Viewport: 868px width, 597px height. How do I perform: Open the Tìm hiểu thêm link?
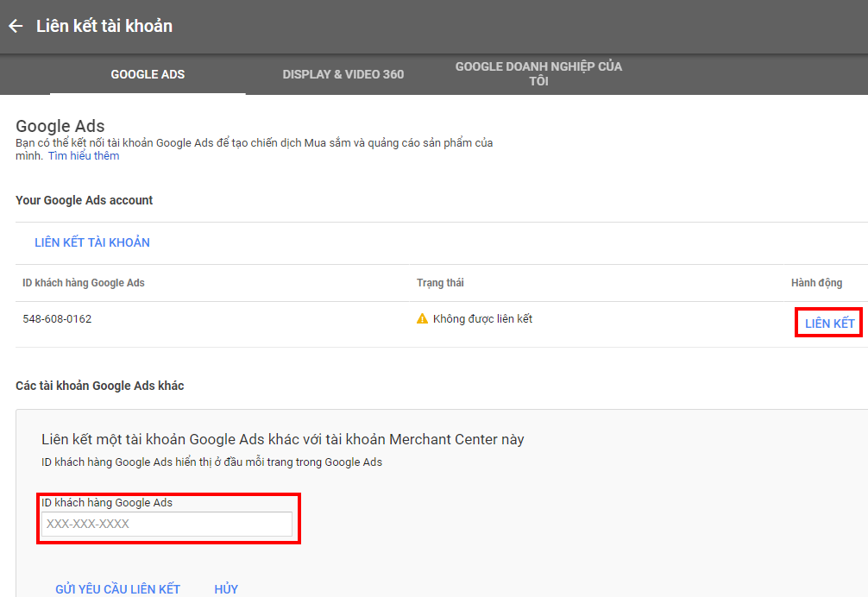pos(84,156)
